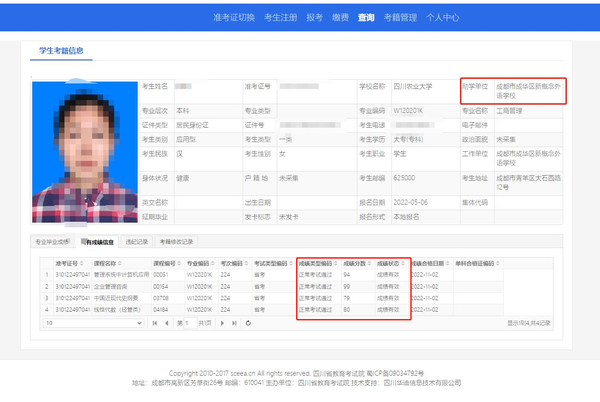
Task: Sort by 准考证号 column arrow
Action: click(82, 264)
